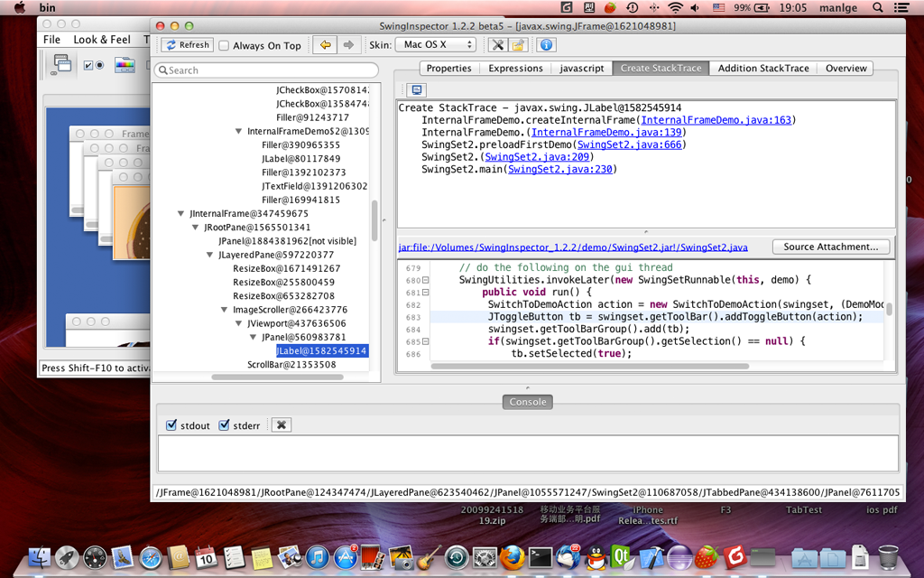
Task: Open the InternalFrameDemo.java:163 link
Action: point(716,120)
